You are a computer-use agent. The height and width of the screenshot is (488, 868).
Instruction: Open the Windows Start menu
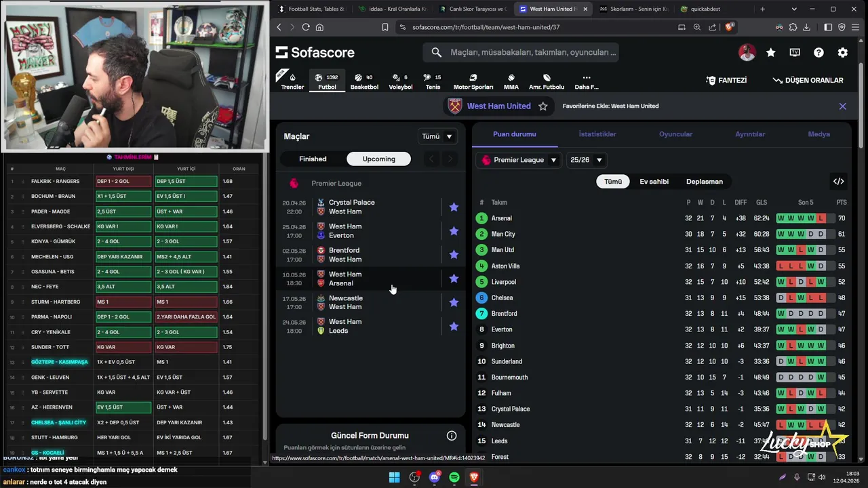(394, 477)
